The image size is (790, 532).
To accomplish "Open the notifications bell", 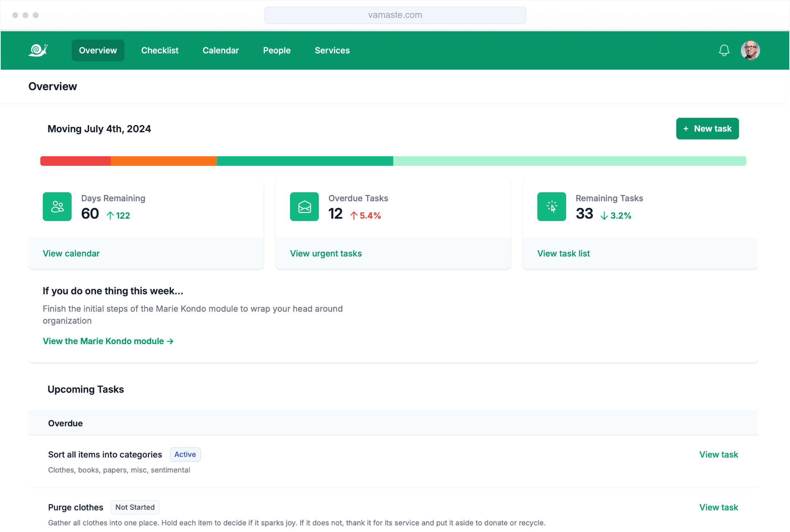I will (724, 50).
